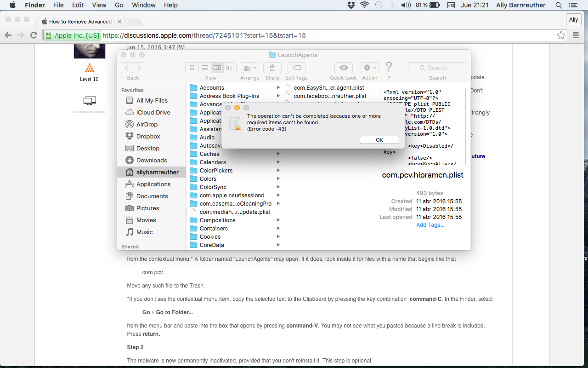Expand the Compositions folder arrow
This screenshot has width=588, height=368.
tap(278, 220)
